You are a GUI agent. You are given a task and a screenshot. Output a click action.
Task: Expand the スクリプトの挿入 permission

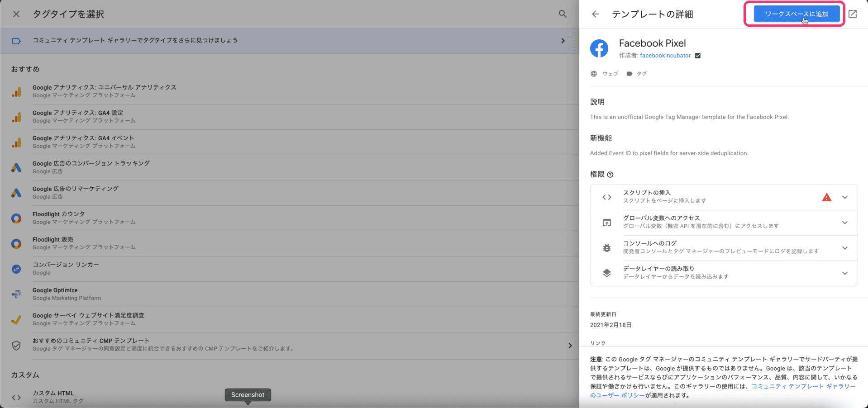tap(845, 197)
